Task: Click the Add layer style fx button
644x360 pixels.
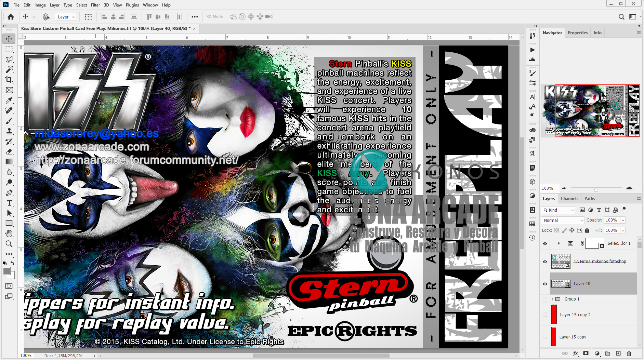Action: (x=576, y=354)
